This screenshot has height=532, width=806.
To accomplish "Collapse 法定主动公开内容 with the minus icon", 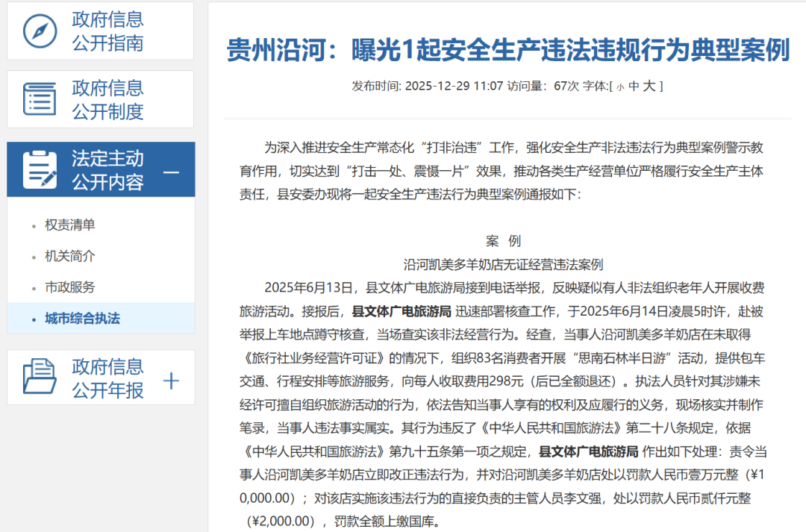I will click(x=171, y=172).
